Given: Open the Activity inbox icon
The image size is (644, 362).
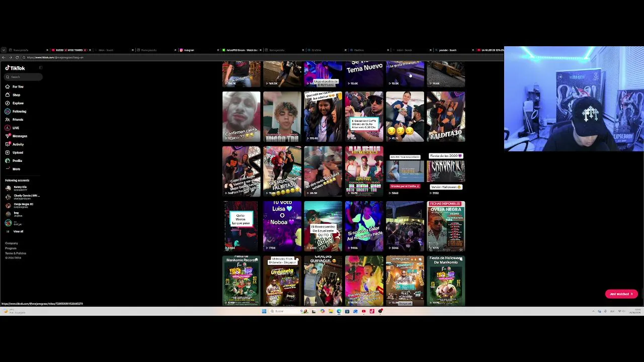Looking at the screenshot, I should (8, 144).
